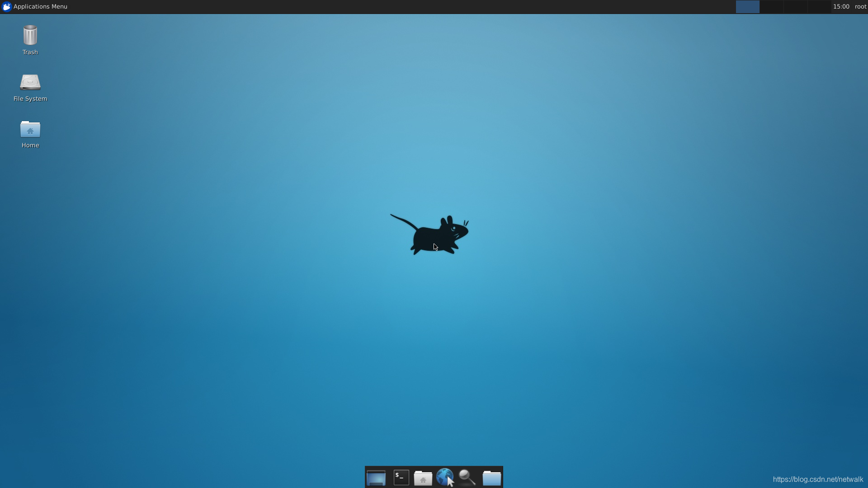Image resolution: width=868 pixels, height=488 pixels.
Task: Select the File System drive icon
Action: coord(30,82)
